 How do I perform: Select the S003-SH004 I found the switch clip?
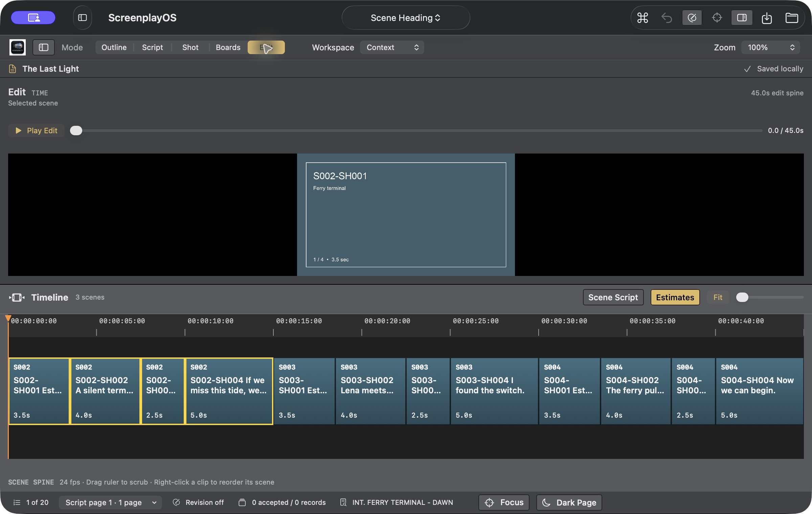[494, 391]
